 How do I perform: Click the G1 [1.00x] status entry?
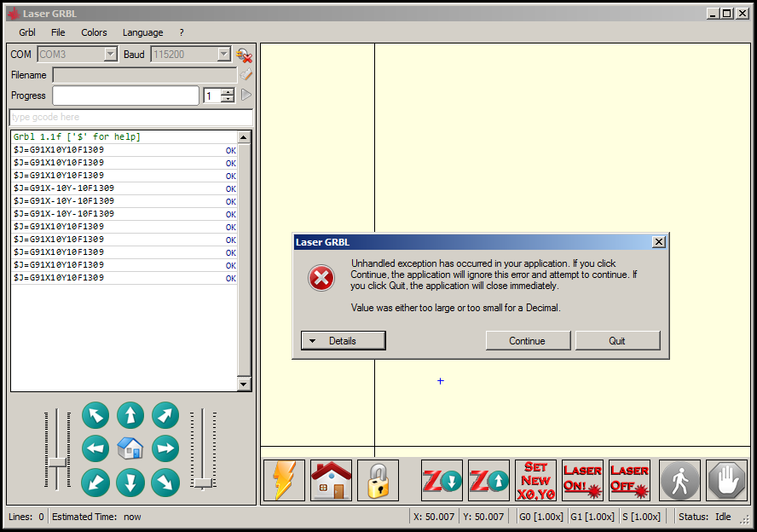coord(592,517)
